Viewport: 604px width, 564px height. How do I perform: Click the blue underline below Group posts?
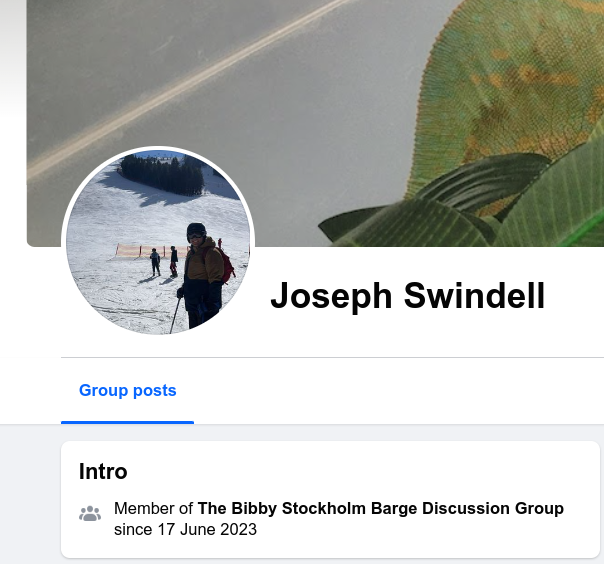point(128,422)
